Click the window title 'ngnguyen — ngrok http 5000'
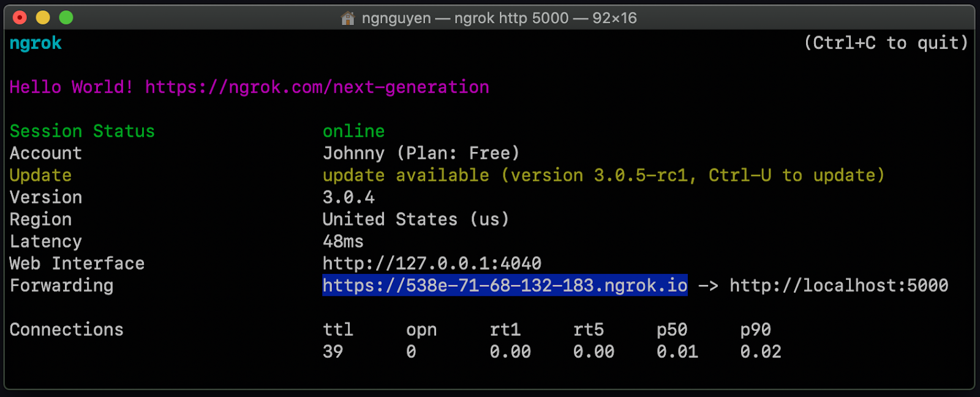The width and height of the screenshot is (980, 397). [x=465, y=18]
